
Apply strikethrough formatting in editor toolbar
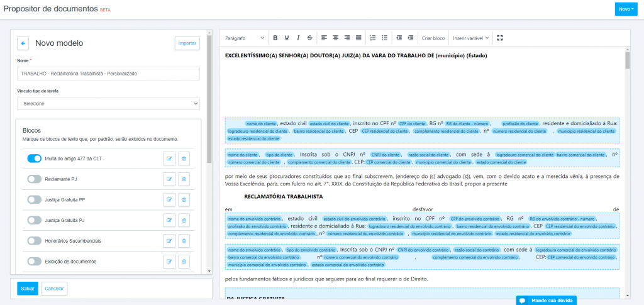[x=309, y=38]
